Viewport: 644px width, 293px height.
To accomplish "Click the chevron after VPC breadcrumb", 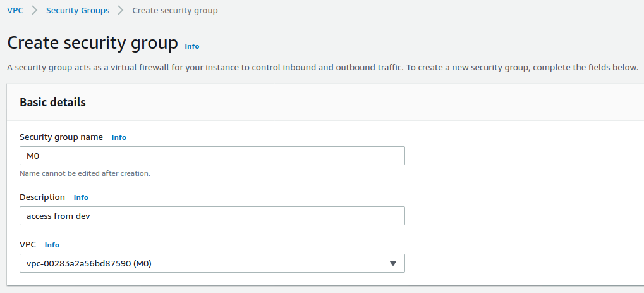I will click(35, 11).
